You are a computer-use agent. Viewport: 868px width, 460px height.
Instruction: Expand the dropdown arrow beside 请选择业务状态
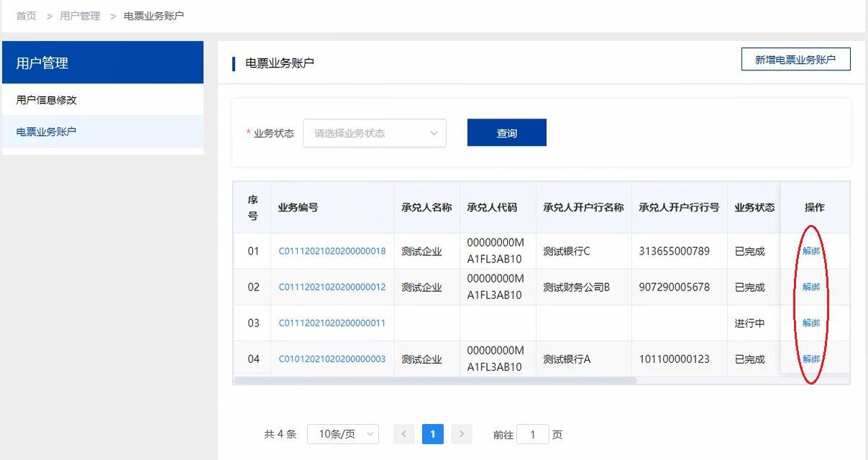point(433,132)
